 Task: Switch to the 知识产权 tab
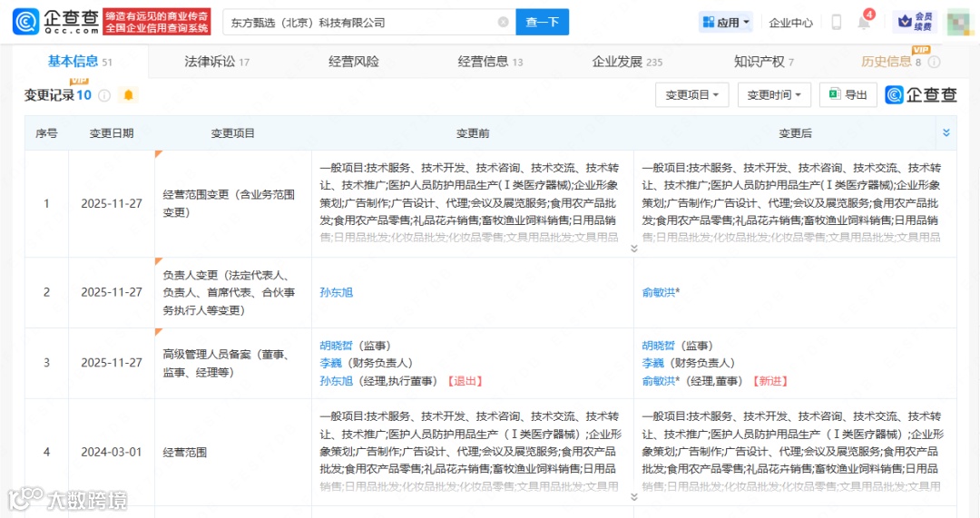764,62
